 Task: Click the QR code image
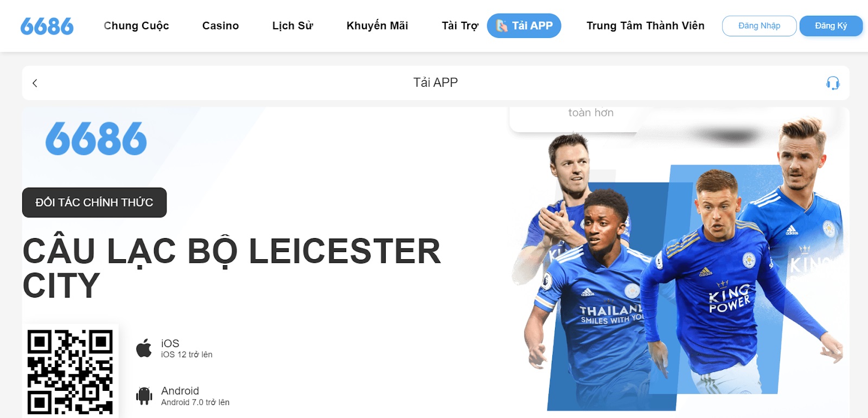[x=70, y=372]
